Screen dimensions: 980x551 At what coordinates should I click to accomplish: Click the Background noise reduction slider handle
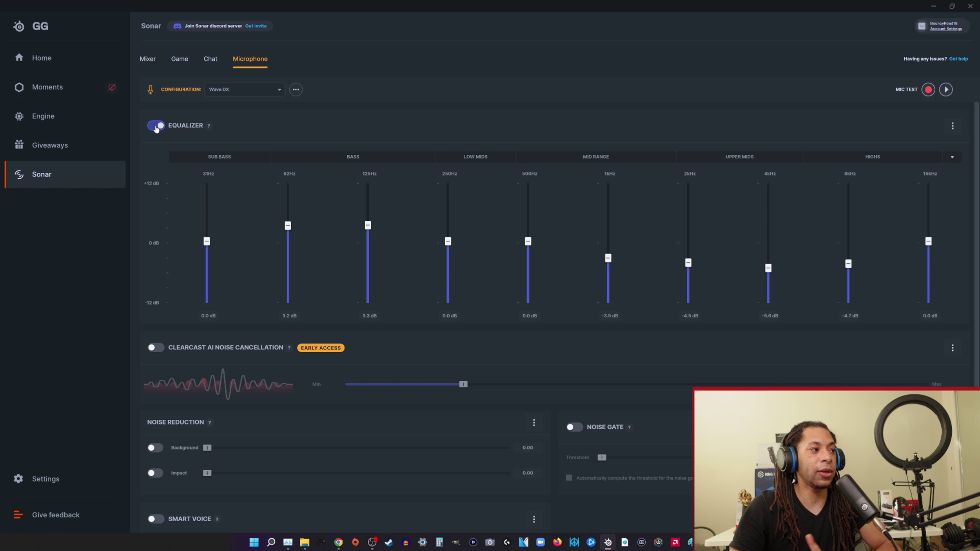207,448
